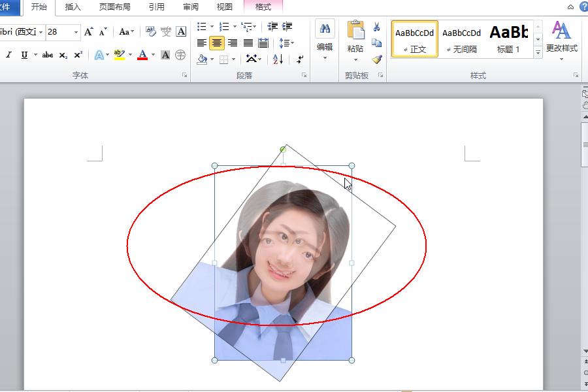
Task: Open the font size dropdown
Action: pyautogui.click(x=76, y=31)
